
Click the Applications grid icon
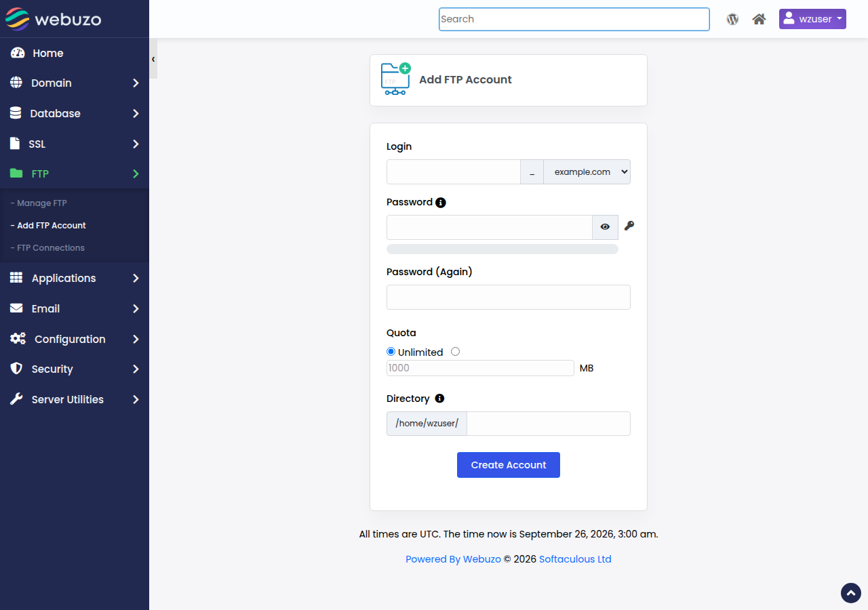[16, 278]
